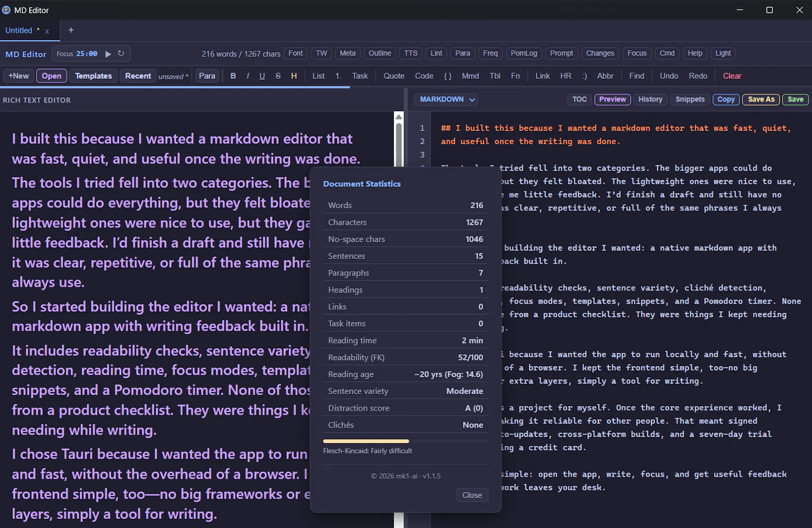Apply strikethrough with the S icon
The width and height of the screenshot is (812, 528).
[278, 76]
